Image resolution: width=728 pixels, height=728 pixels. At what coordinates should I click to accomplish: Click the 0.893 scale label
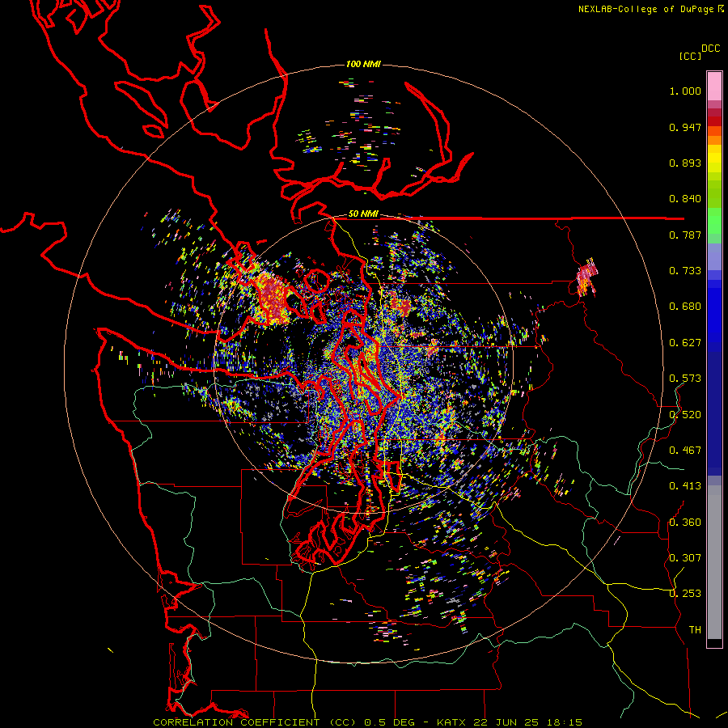click(685, 163)
